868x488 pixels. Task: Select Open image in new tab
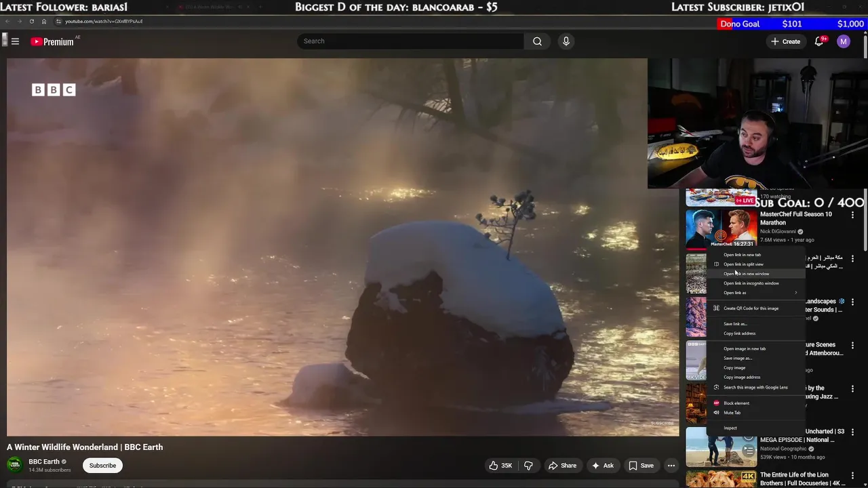[756, 348]
